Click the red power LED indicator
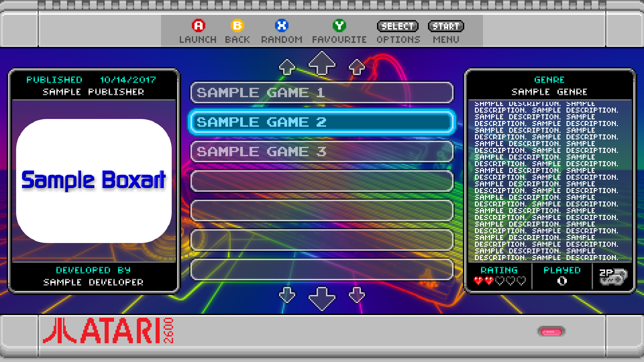The width and height of the screenshot is (644, 362). tap(551, 332)
